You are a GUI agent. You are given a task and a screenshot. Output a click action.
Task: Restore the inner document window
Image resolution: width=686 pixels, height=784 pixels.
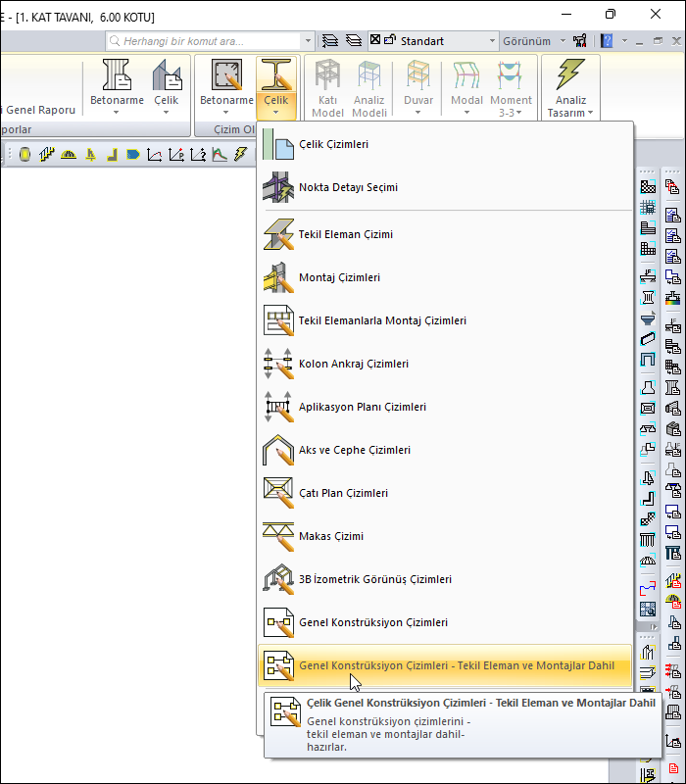point(658,41)
